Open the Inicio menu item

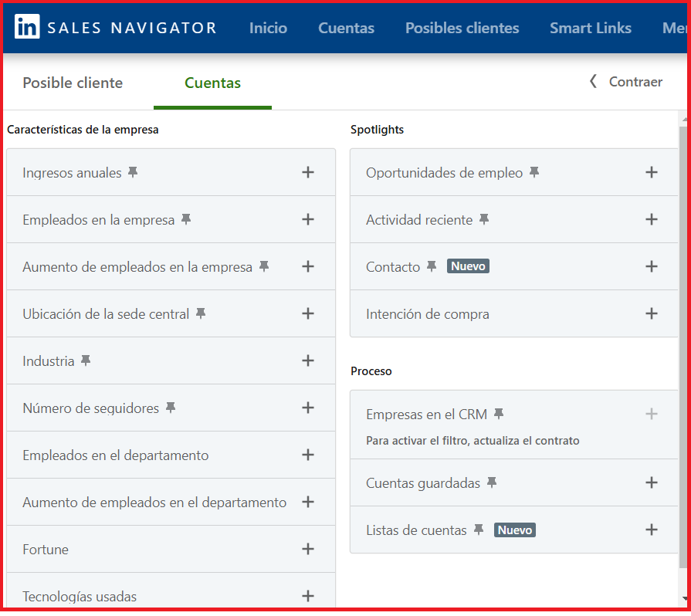pos(268,28)
